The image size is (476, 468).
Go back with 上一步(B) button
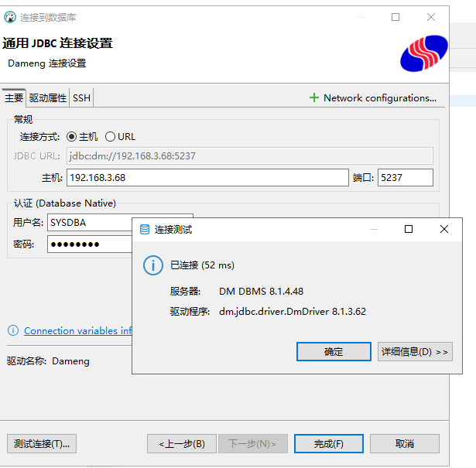pos(182,444)
